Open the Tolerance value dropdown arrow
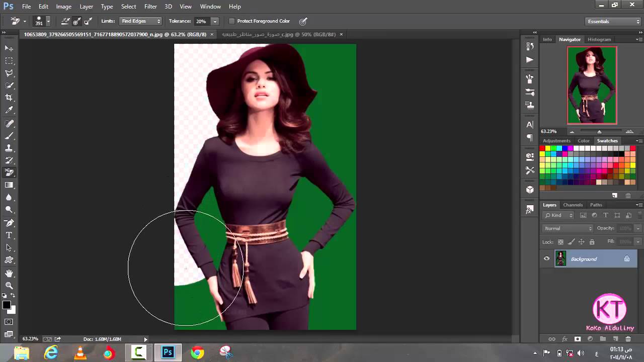Image resolution: width=644 pixels, height=362 pixels. click(x=215, y=21)
